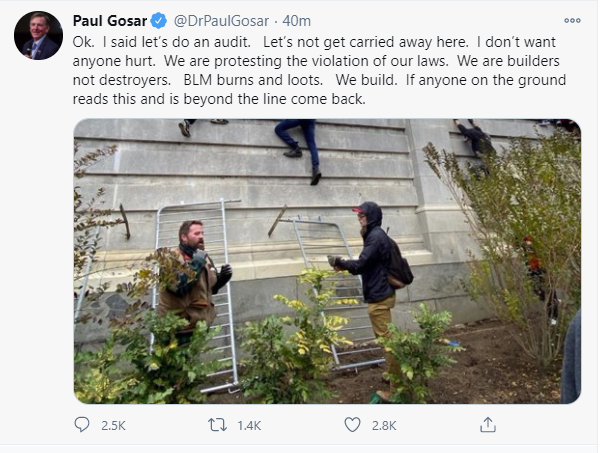Click the 2.8K likes count
This screenshot has width=602, height=453.
point(383,426)
